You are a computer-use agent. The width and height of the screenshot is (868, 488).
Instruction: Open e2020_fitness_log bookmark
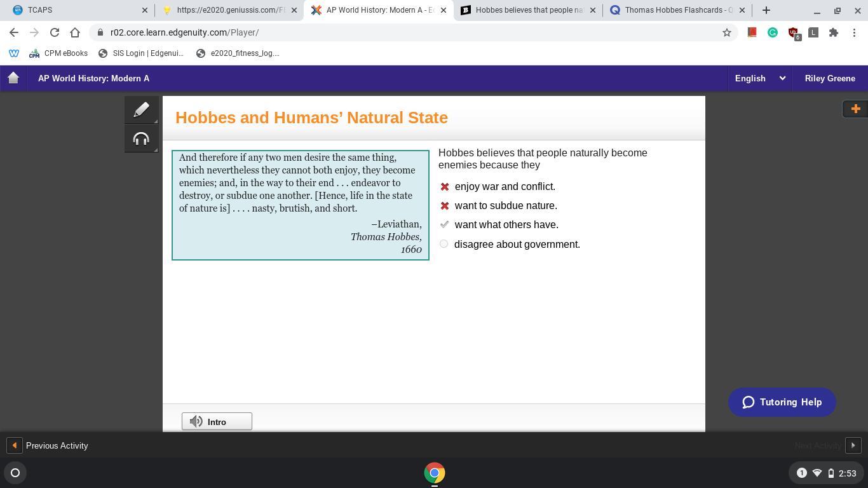(x=238, y=53)
